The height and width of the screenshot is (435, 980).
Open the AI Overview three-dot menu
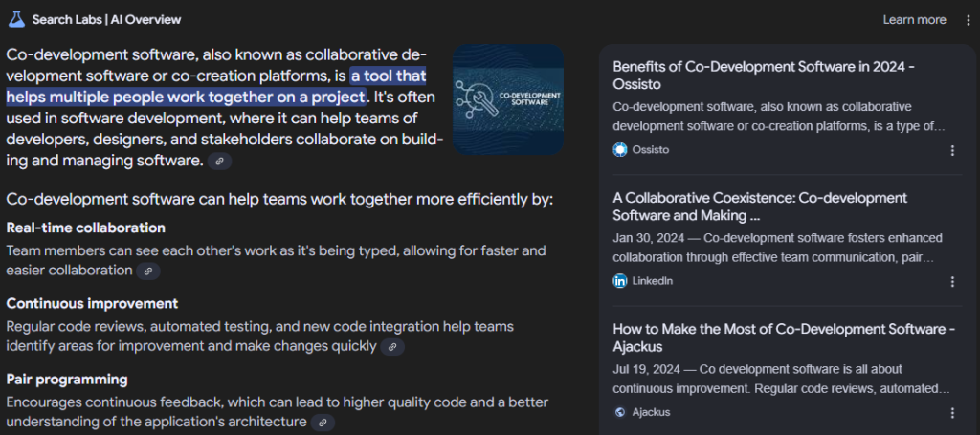969,20
